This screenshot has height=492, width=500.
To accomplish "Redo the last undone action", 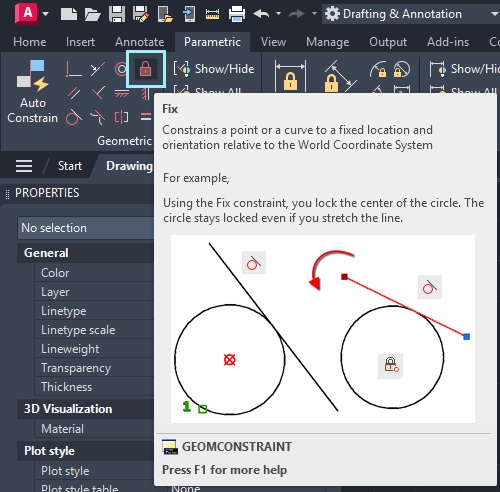I will pyautogui.click(x=297, y=14).
